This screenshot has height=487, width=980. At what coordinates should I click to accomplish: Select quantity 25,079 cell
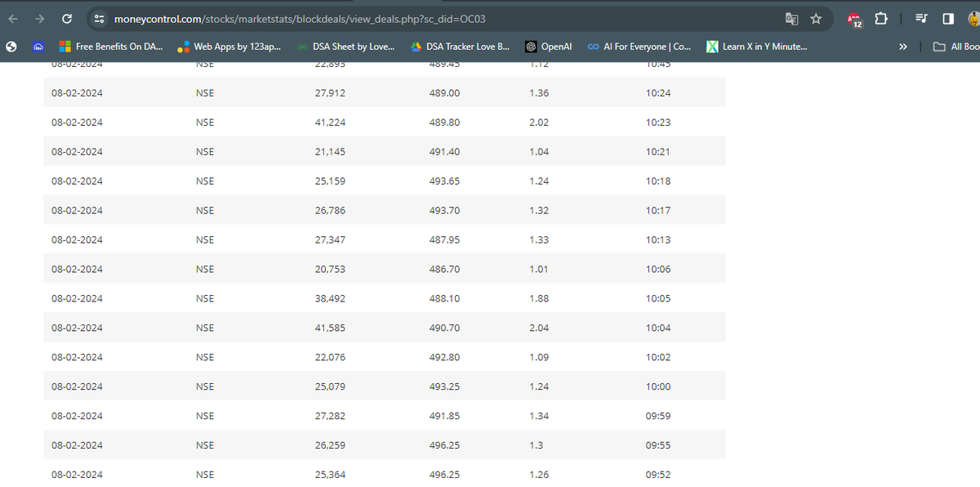(x=330, y=387)
